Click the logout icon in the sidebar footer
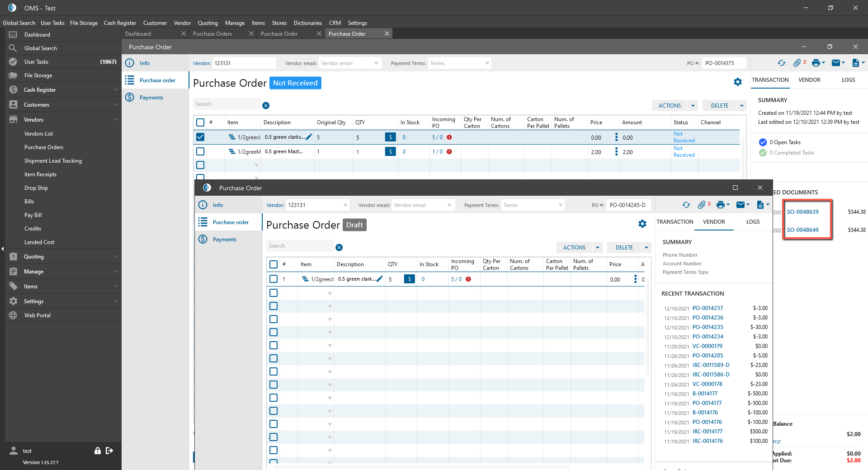 (x=109, y=451)
